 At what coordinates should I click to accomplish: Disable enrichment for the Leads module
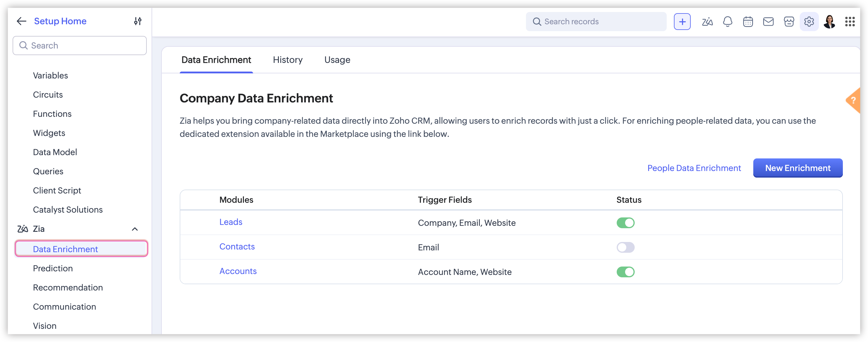point(625,223)
